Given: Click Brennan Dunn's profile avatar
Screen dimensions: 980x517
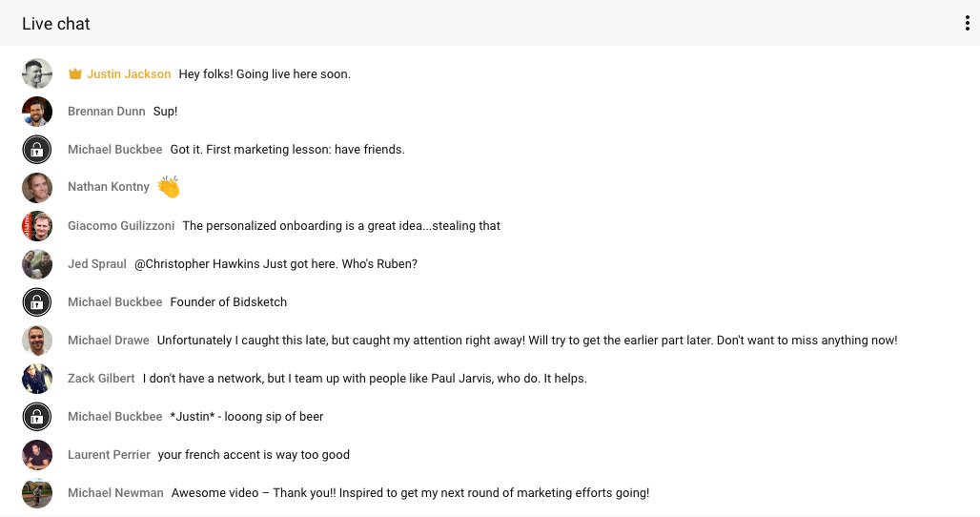Looking at the screenshot, I should pyautogui.click(x=37, y=112).
